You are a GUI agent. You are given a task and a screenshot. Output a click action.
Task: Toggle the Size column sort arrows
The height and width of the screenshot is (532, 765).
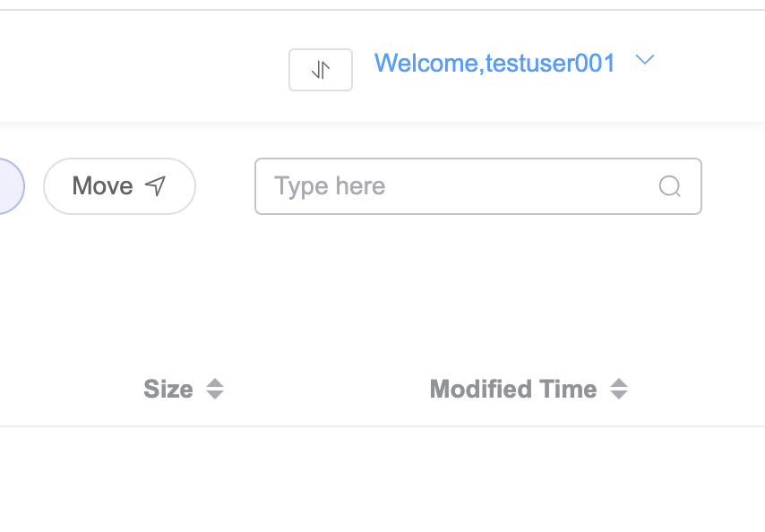(215, 389)
